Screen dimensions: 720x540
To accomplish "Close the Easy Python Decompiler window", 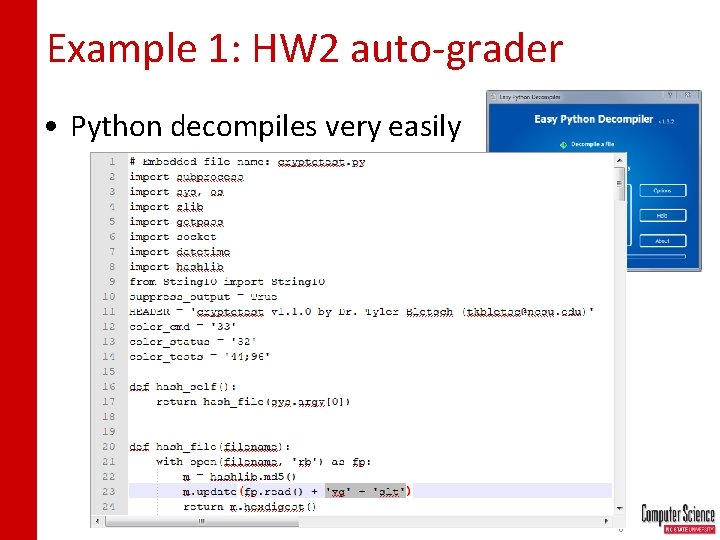I will coord(687,95).
